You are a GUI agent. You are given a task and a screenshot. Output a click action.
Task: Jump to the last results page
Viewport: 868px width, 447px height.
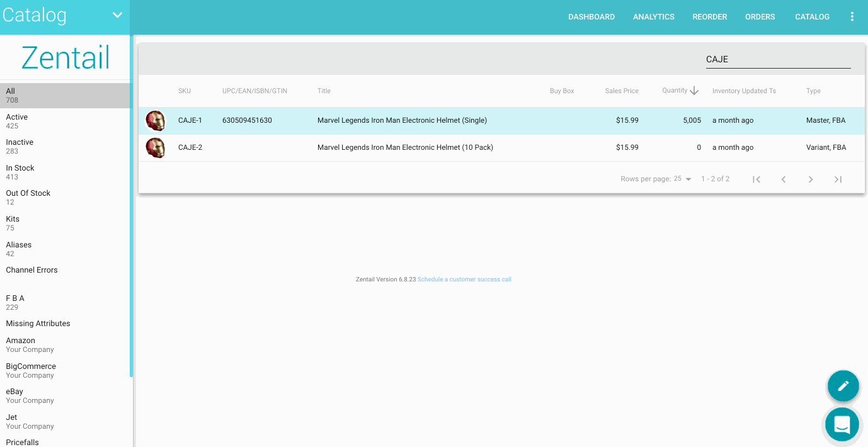click(838, 179)
